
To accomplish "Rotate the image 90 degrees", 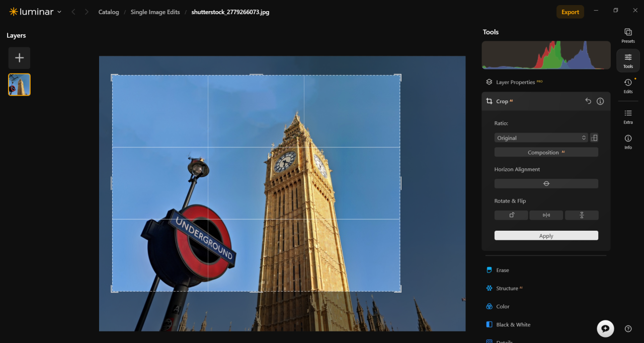I will (x=511, y=215).
